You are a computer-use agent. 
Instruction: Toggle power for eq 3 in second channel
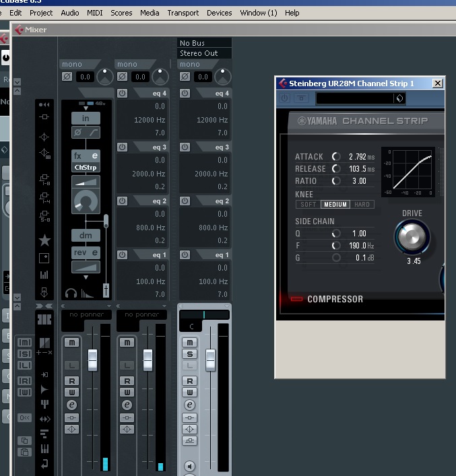[x=122, y=147]
